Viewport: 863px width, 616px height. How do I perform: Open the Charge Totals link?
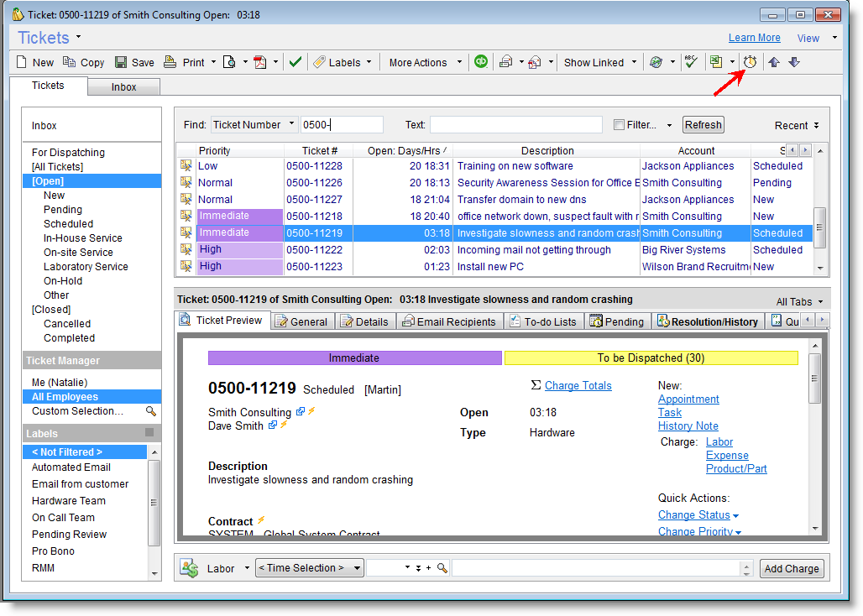(578, 385)
